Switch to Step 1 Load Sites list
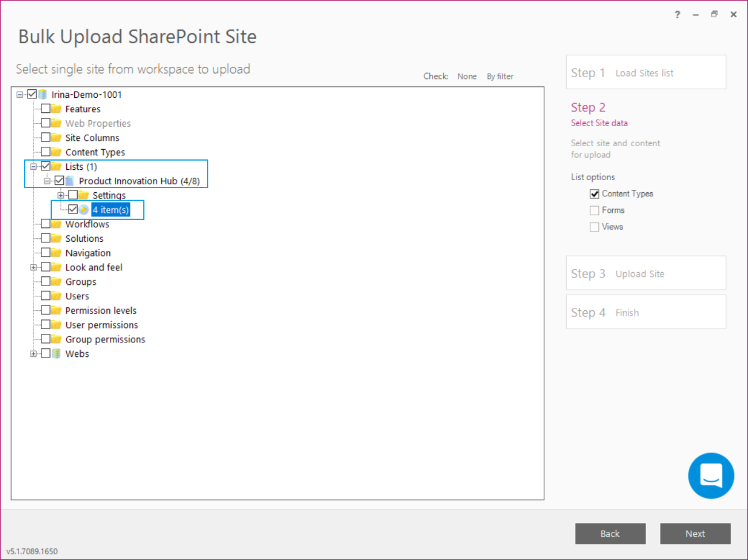Image resolution: width=748 pixels, height=560 pixels. point(646,72)
